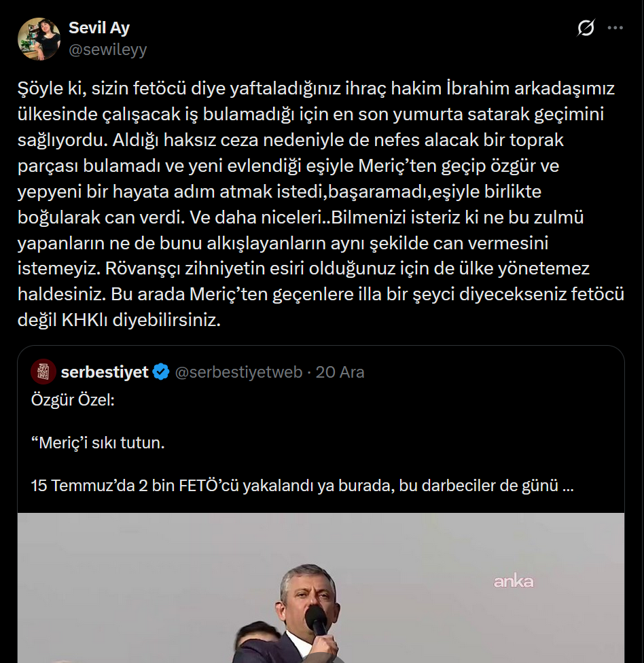This screenshot has width=644, height=663.
Task: Click the blue verified badge
Action: coord(161,372)
